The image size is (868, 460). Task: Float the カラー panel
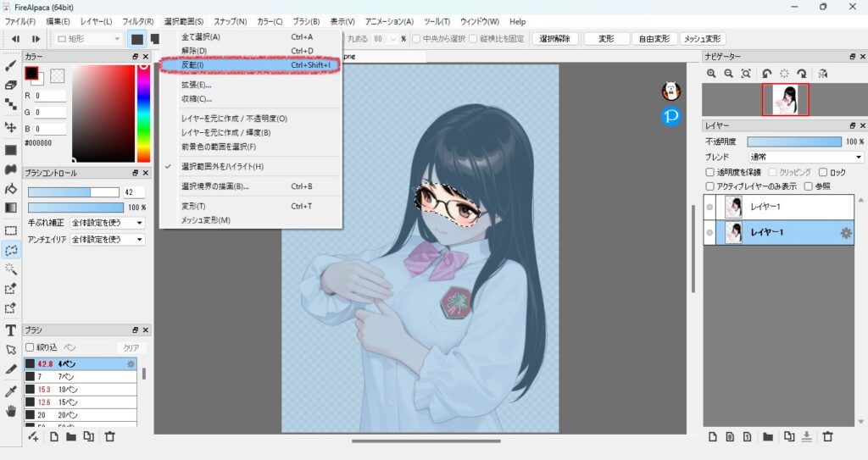pos(135,57)
